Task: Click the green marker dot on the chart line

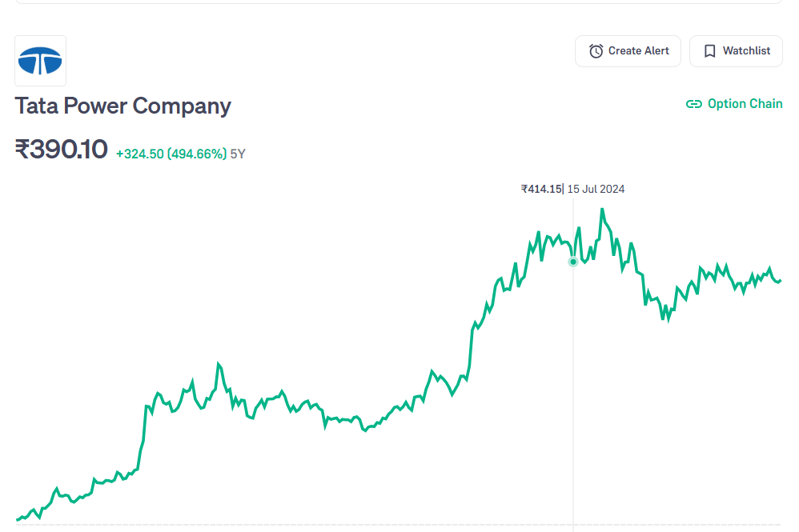Action: 573,262
